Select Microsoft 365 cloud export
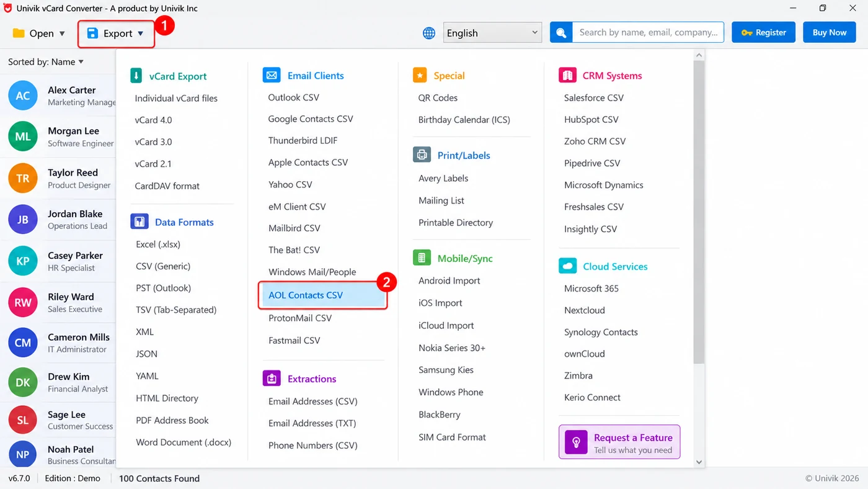The height and width of the screenshot is (489, 868). tap(591, 288)
